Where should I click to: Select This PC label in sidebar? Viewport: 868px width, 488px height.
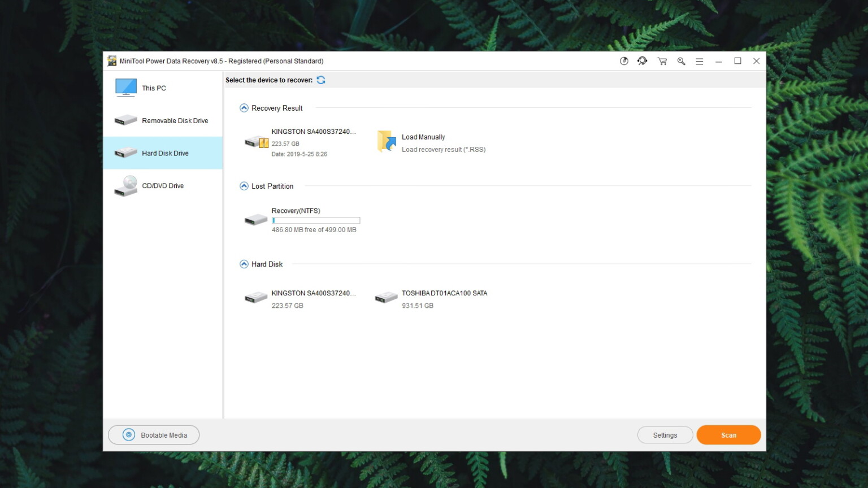154,88
